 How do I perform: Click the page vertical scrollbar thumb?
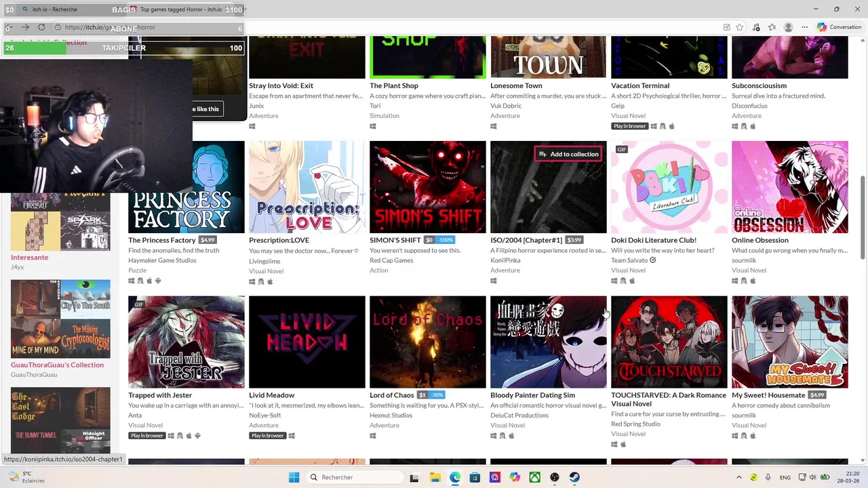[863, 217]
